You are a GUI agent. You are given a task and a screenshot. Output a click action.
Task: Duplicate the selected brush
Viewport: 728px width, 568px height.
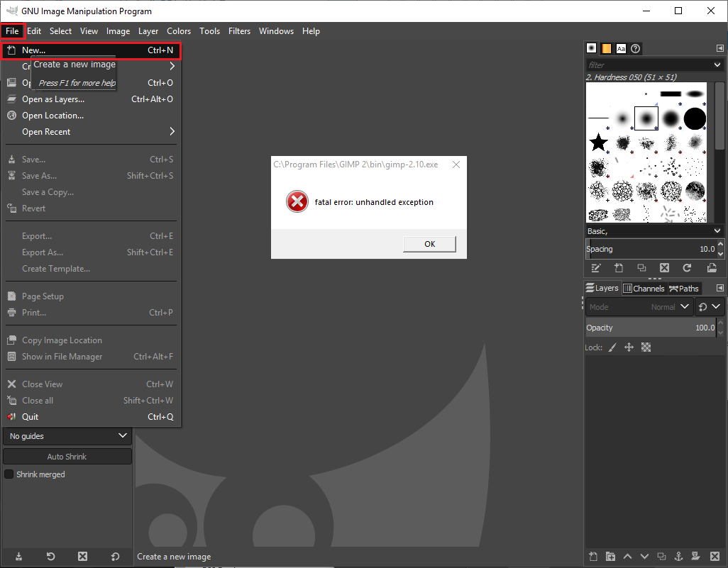641,268
